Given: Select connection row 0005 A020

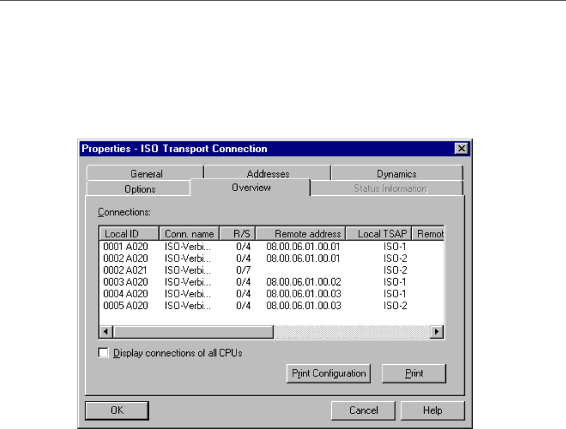Looking at the screenshot, I should 271,306.
